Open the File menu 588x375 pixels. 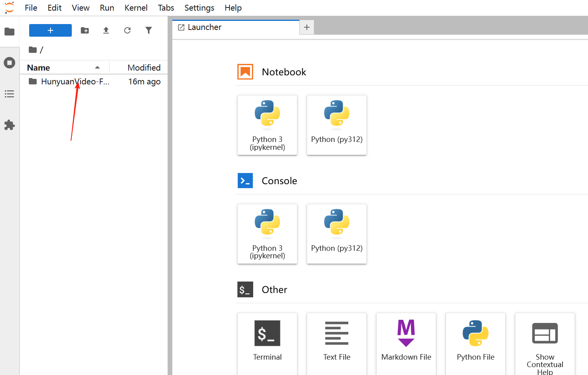[x=31, y=8]
